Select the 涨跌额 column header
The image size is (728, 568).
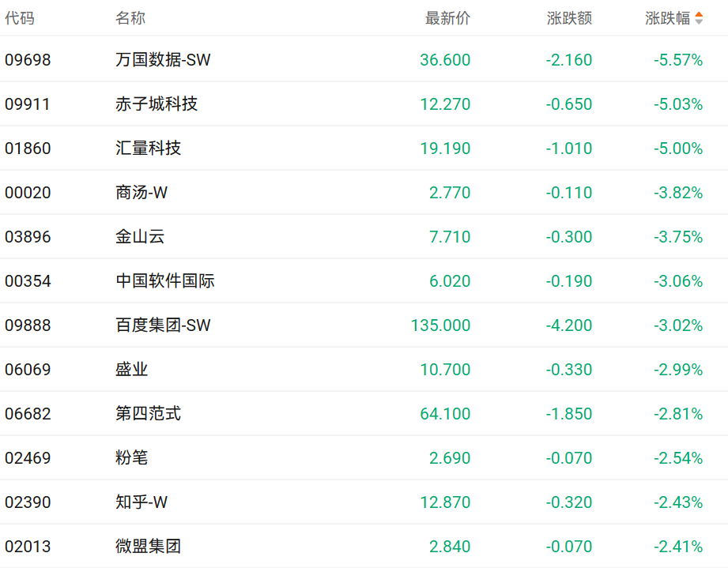569,18
